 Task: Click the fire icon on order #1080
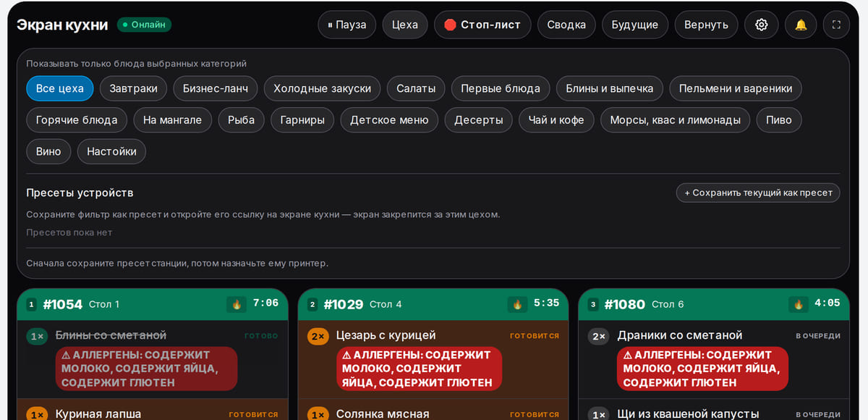tap(799, 304)
